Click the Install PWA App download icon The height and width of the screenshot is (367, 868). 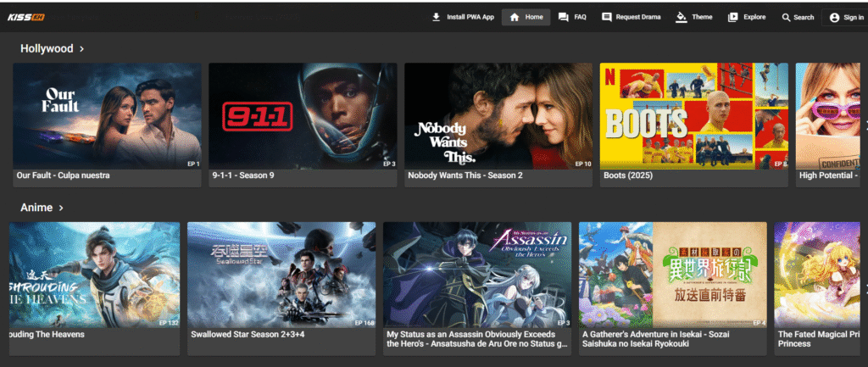436,17
